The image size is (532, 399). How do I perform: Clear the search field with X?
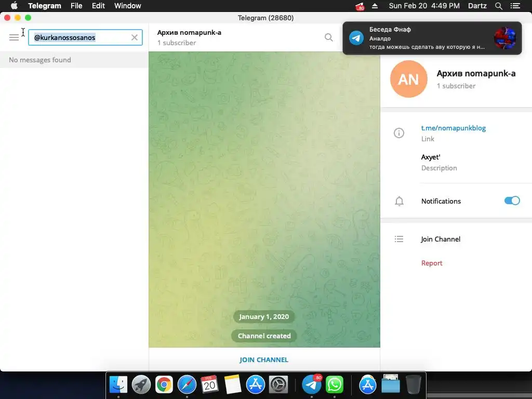[135, 37]
